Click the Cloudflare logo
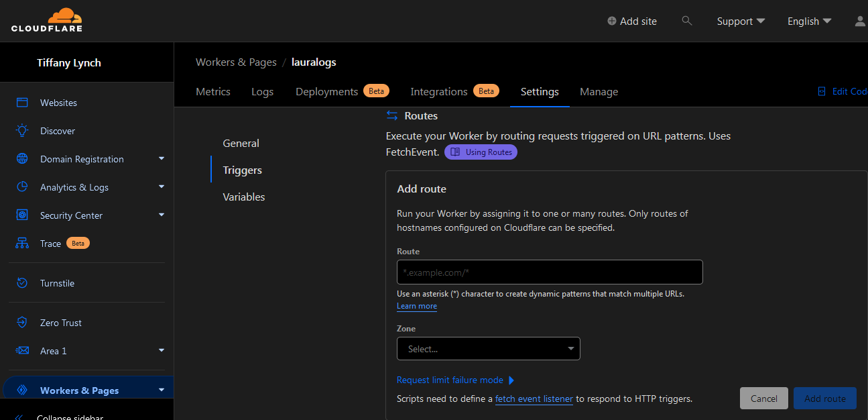Screen dimensions: 868x420 tap(47, 20)
